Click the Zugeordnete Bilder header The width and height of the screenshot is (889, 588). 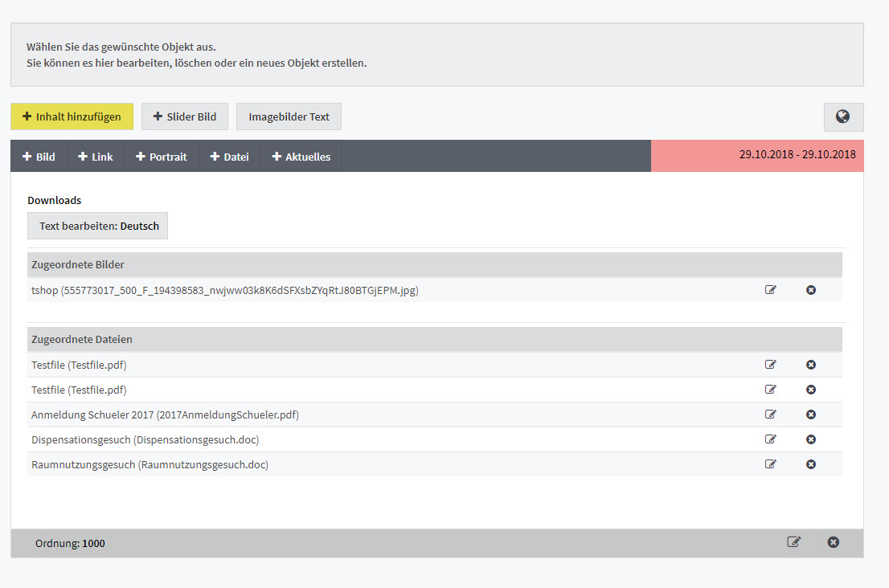pyautogui.click(x=434, y=264)
